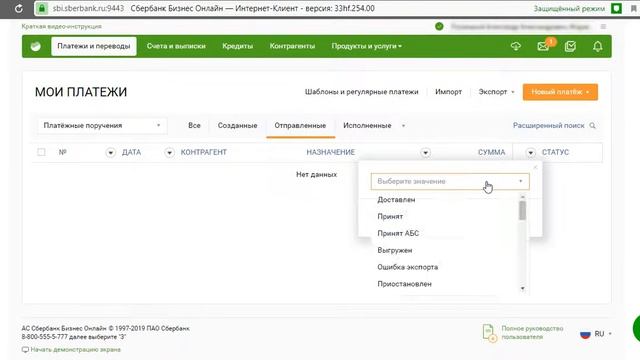Sort by the КОНТРАГЕНТ column header
Viewport: 640px width, 360px height.
pos(203,152)
